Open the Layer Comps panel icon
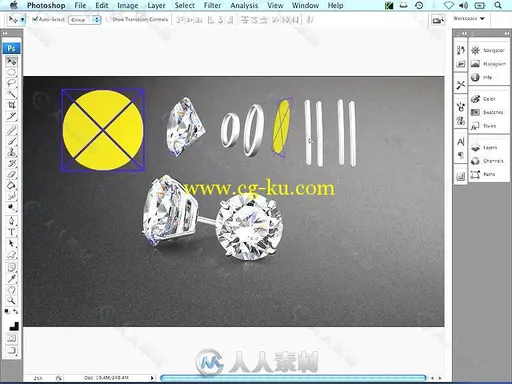 (x=461, y=176)
